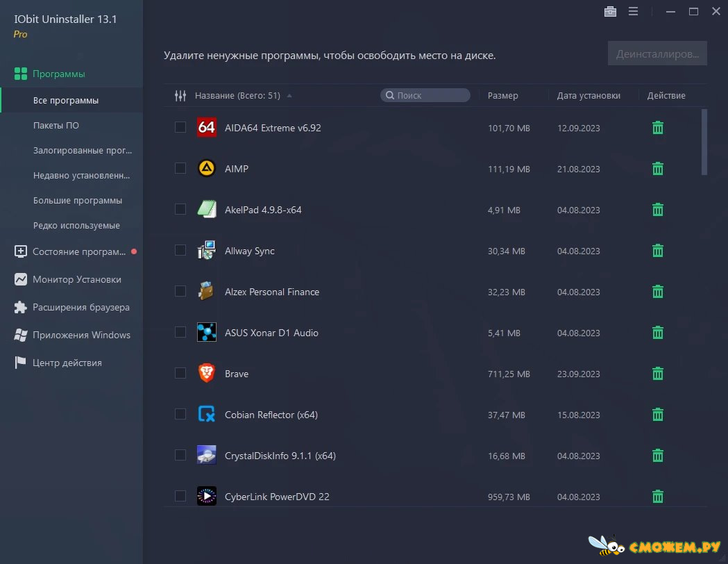The width and height of the screenshot is (728, 564).
Task: Click trash icon for ASUS Xonar D1 Audio
Action: click(657, 333)
